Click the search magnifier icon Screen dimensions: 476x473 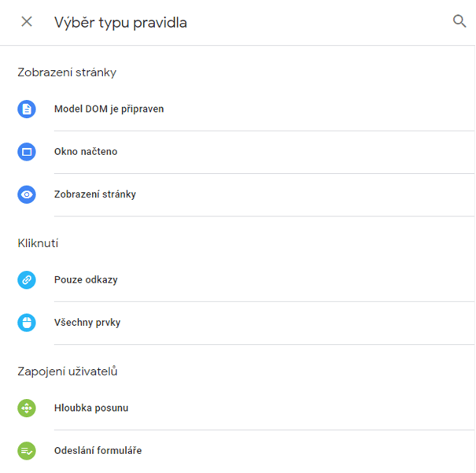[x=459, y=21]
